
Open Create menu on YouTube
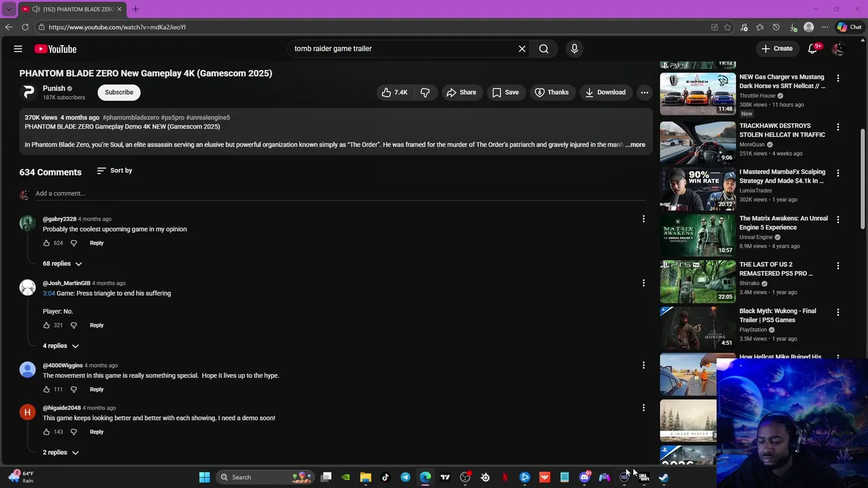point(777,49)
